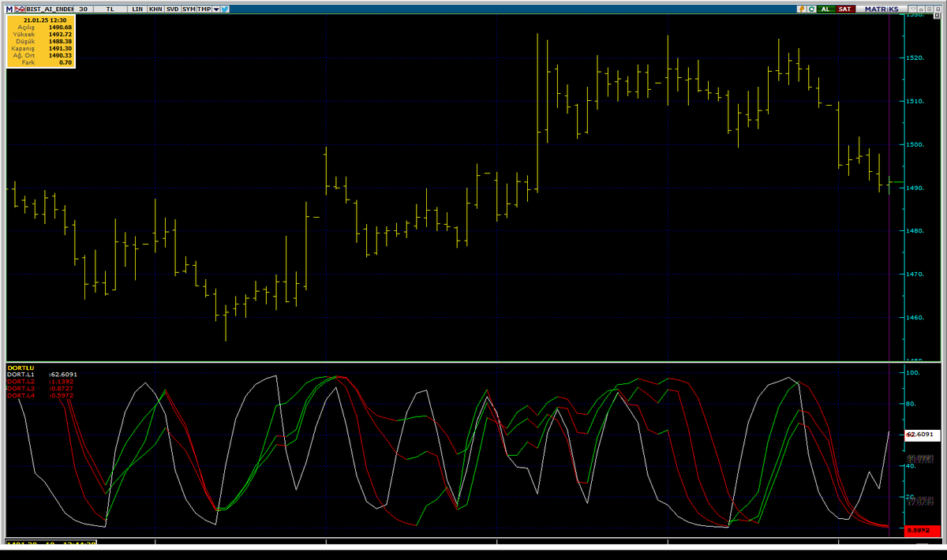947x560 pixels.
Task: Open the TL currency selector
Action: [110, 9]
